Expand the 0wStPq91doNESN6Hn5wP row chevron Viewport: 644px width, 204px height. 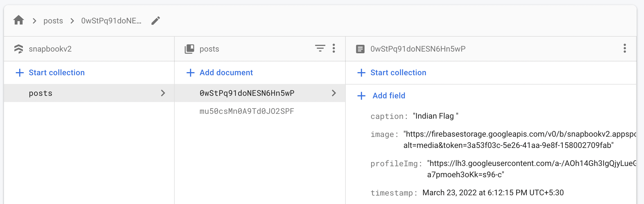tap(334, 93)
